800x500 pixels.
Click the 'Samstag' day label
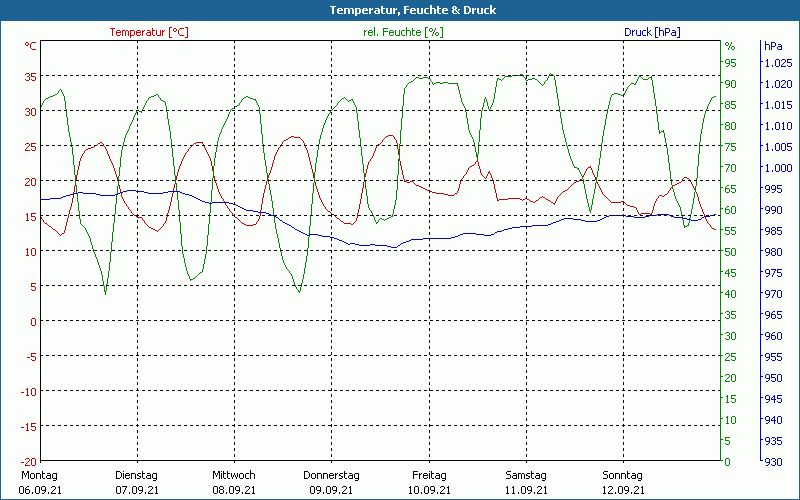click(x=526, y=476)
